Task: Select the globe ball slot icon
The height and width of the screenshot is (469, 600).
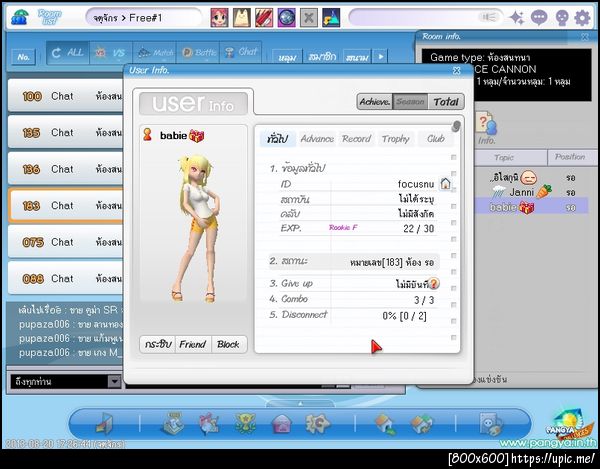Action: click(286, 18)
